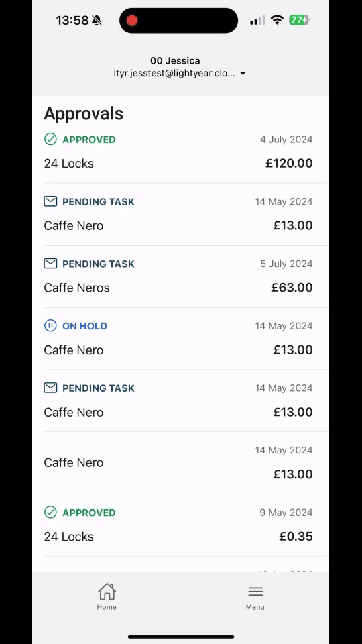Tap the Home icon in bottom bar
This screenshot has height=644, width=362.
(107, 592)
